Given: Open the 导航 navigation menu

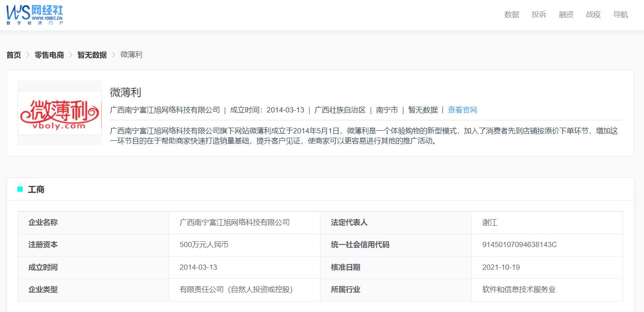Looking at the screenshot, I should point(621,14).
